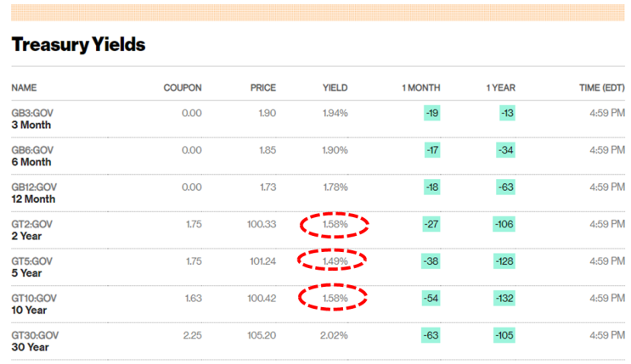Click the 1.90 price in 3 Month row

268,113
